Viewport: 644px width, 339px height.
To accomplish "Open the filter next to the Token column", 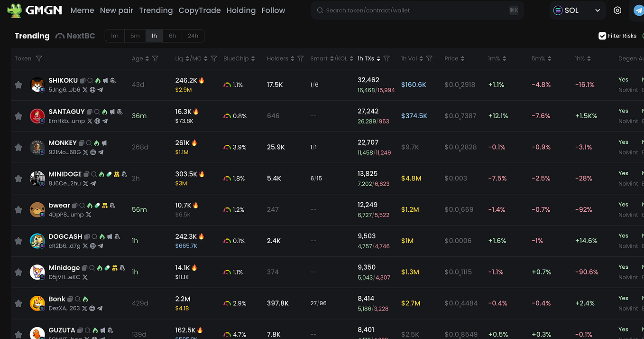I will click(39, 58).
